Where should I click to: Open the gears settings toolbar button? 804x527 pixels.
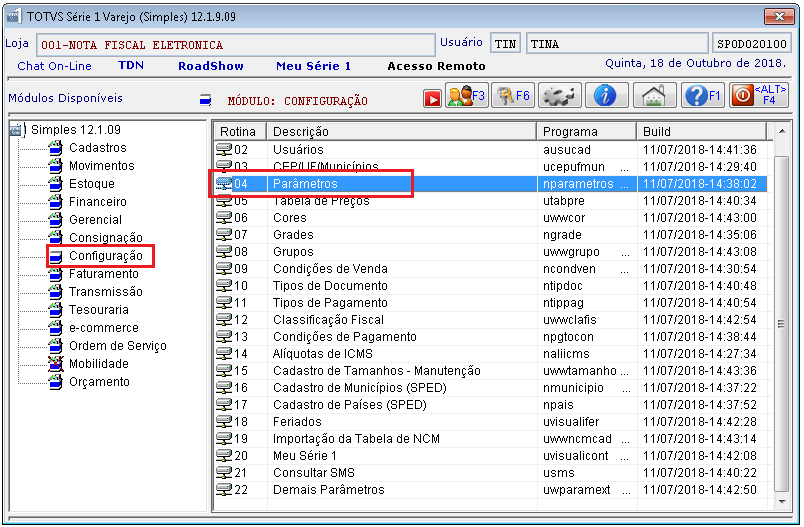pyautogui.click(x=559, y=95)
